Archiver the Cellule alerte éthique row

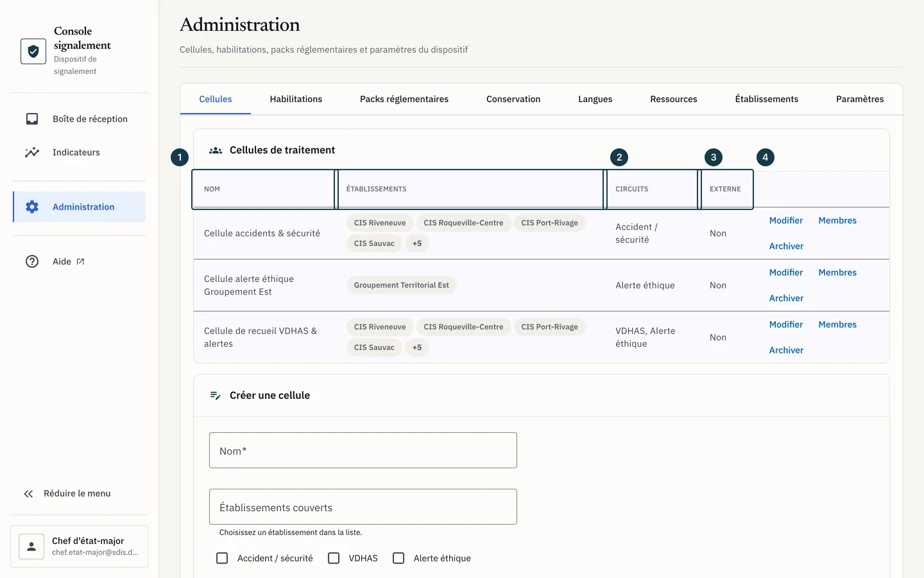(x=786, y=298)
